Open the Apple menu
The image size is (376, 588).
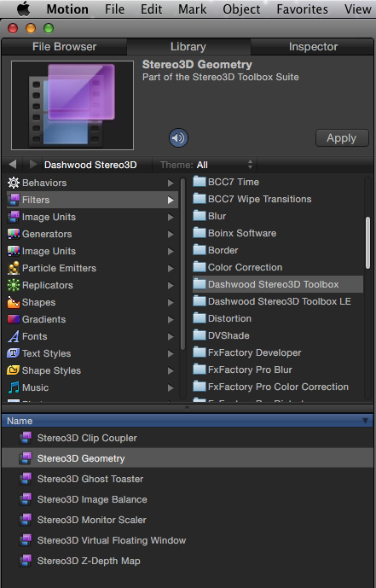[x=24, y=9]
